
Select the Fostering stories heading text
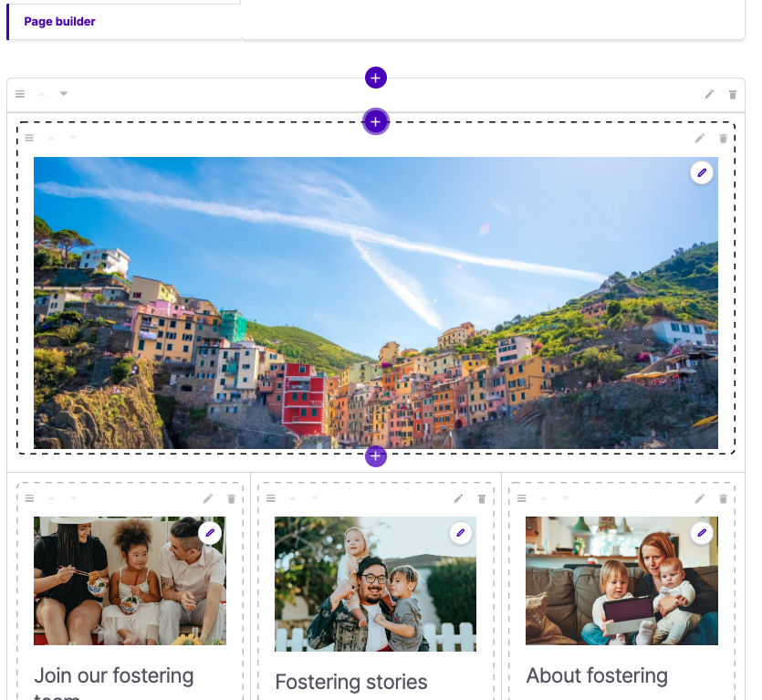[351, 682]
